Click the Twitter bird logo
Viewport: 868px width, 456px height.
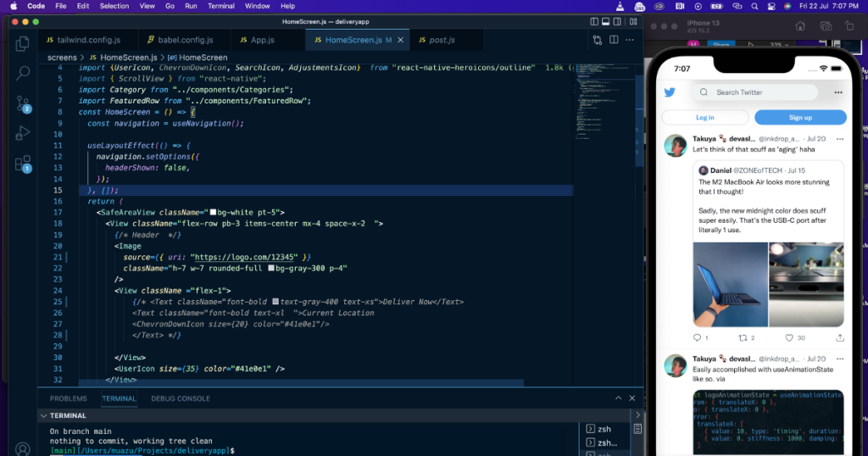(x=670, y=92)
